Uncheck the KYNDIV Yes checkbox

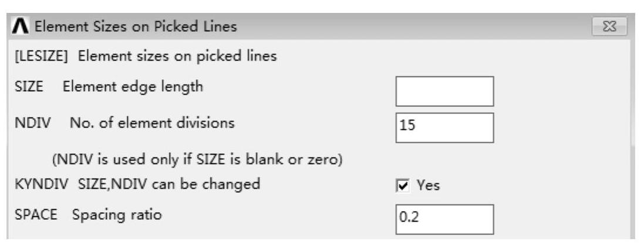tap(404, 186)
